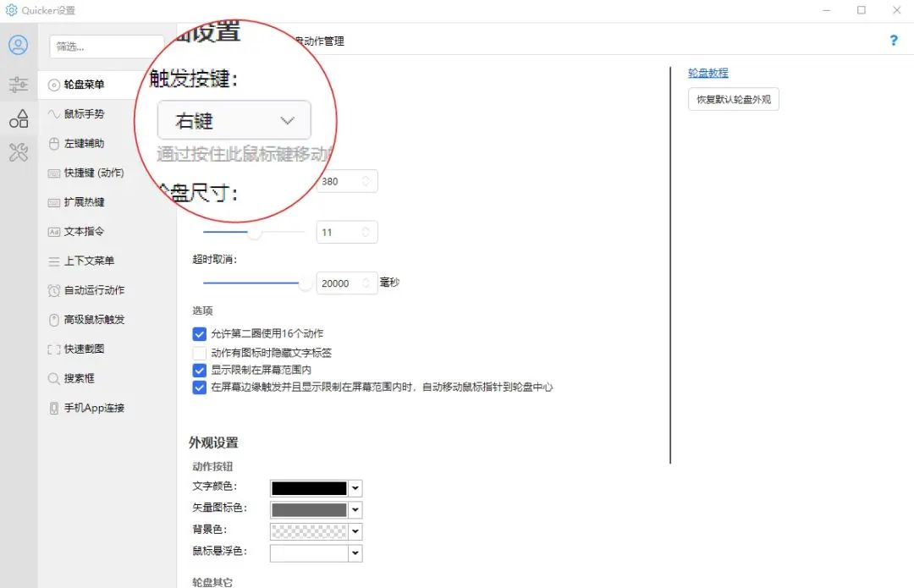The width and height of the screenshot is (914, 588).
Task: Expand the 背景色 dropdown arrow
Action: coord(355,530)
